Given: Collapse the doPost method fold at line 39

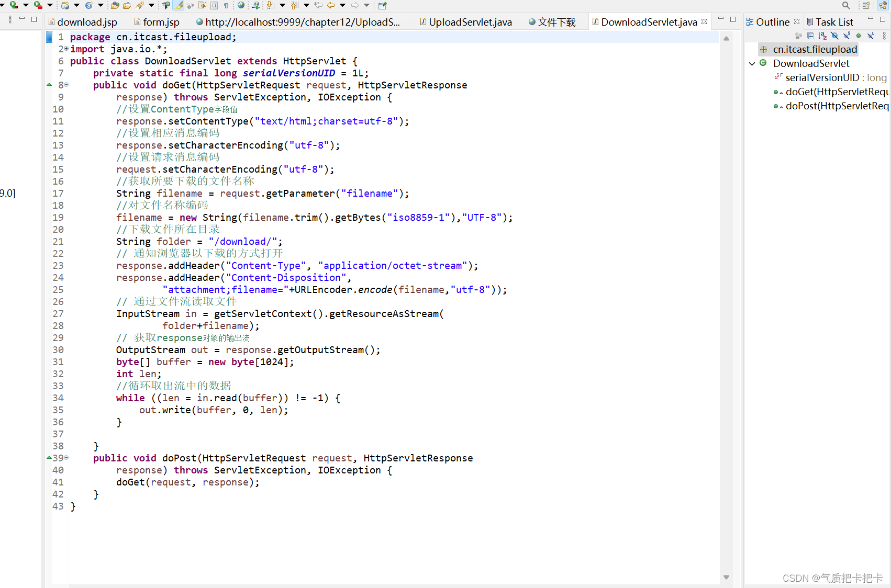Looking at the screenshot, I should pyautogui.click(x=66, y=458).
